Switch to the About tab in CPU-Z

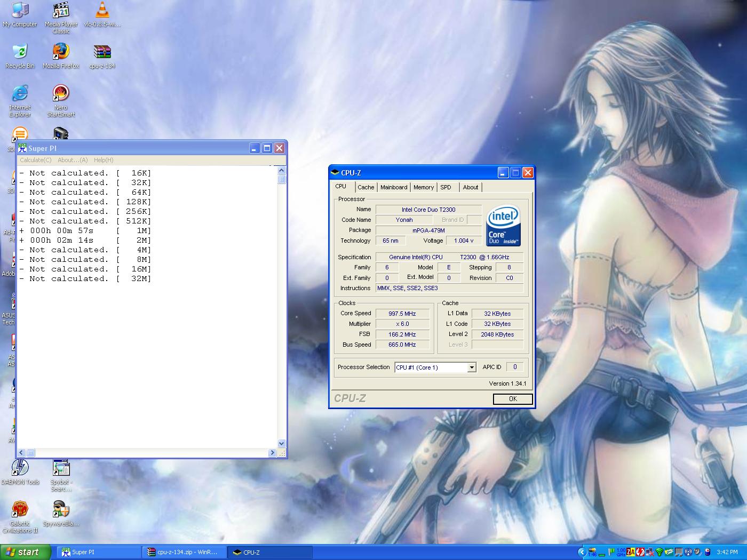click(471, 187)
